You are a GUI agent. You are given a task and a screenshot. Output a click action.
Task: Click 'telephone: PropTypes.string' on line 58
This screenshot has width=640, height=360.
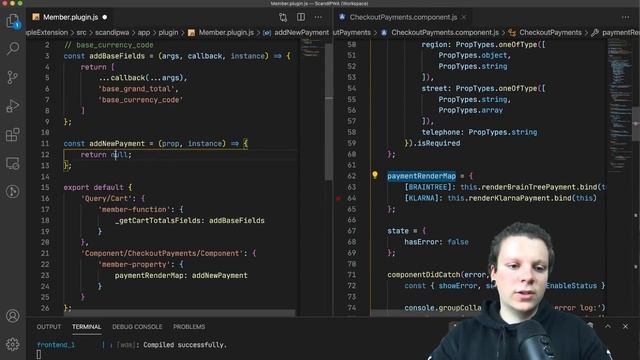(479, 132)
